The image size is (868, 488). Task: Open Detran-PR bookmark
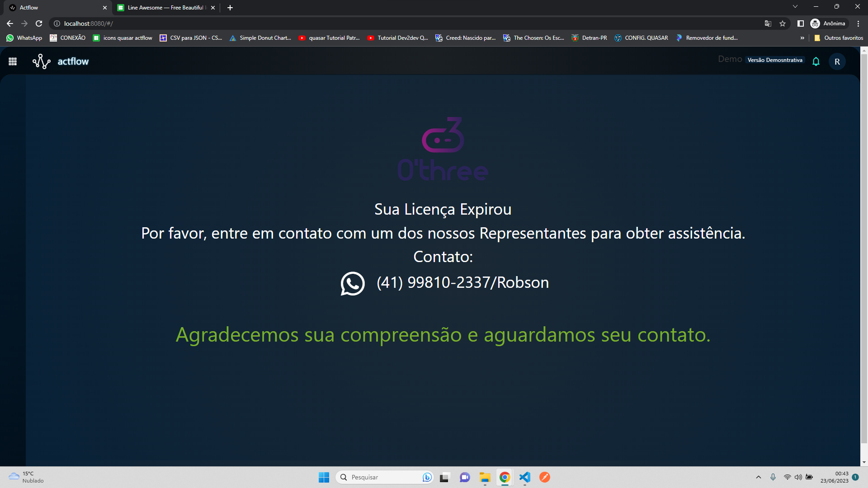tap(590, 38)
